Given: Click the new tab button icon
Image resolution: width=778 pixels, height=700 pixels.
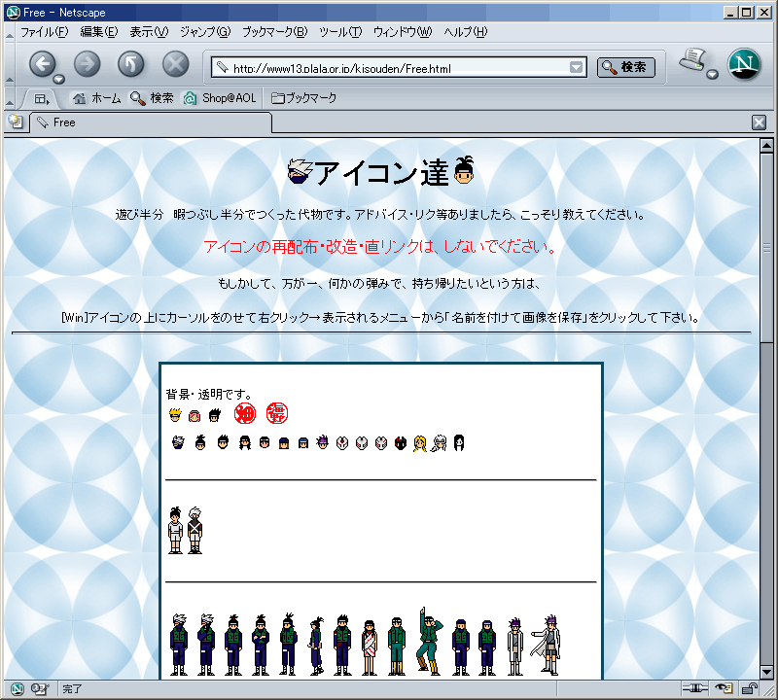Looking at the screenshot, I should click(16, 122).
